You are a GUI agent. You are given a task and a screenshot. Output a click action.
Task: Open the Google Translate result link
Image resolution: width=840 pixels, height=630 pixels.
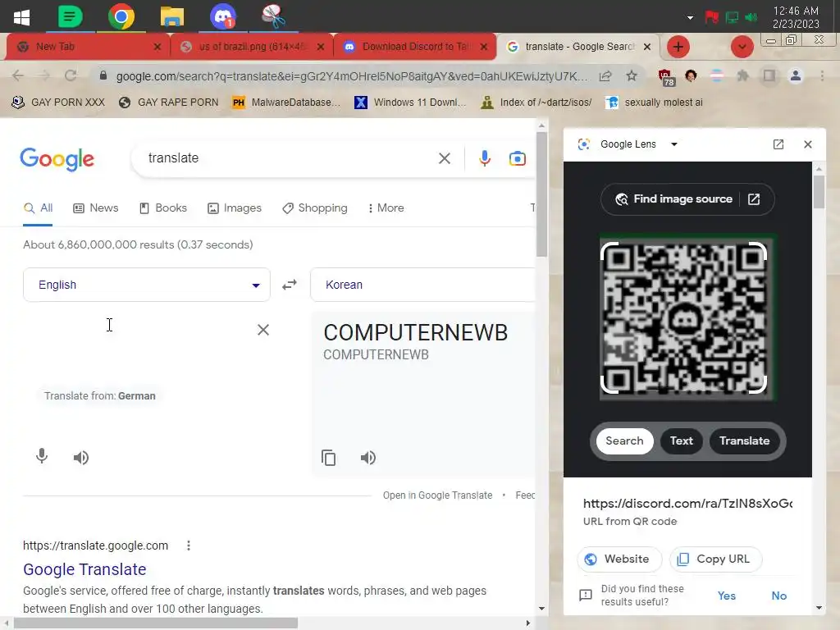(x=84, y=569)
